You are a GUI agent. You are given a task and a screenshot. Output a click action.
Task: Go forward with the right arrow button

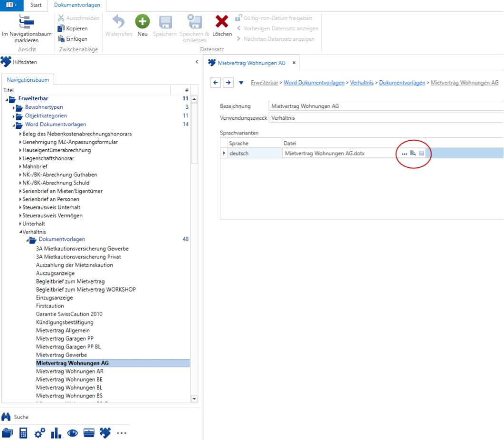click(228, 82)
